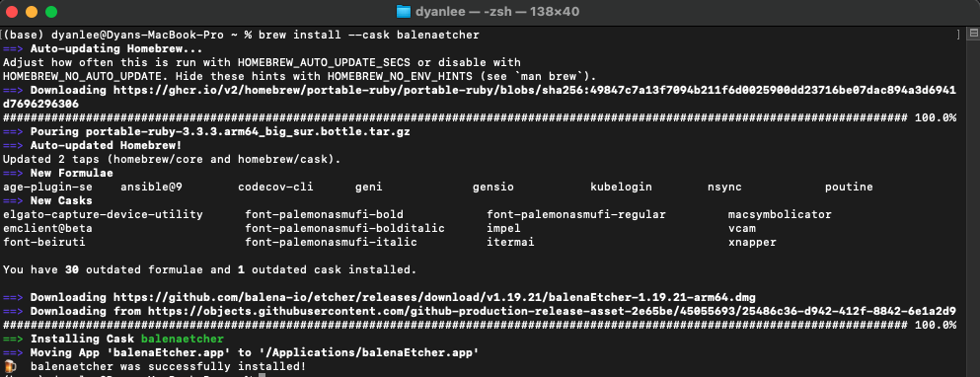Click the blue folder icon in title bar
This screenshot has width=980, height=377.
point(405,11)
